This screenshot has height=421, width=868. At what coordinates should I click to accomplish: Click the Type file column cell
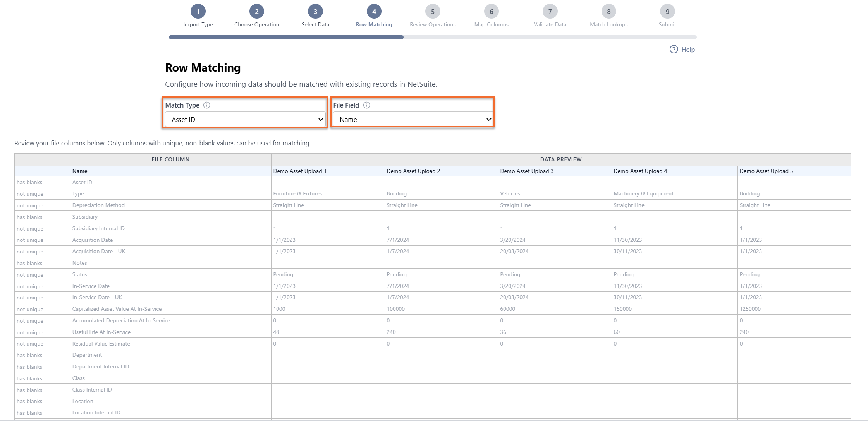170,194
